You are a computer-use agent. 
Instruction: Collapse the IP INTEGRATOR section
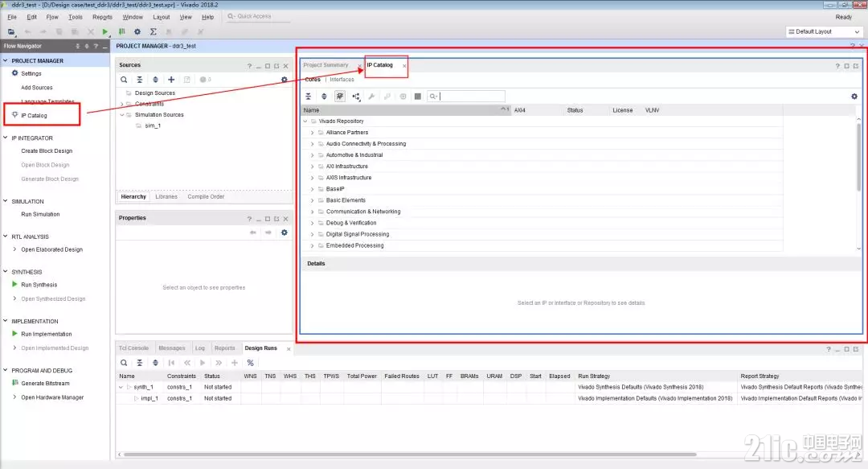point(6,138)
